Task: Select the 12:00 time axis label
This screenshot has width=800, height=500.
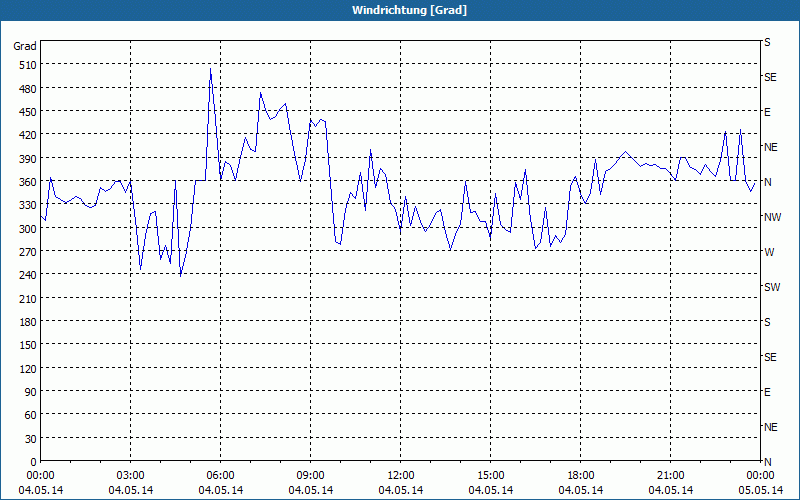Action: [401, 476]
